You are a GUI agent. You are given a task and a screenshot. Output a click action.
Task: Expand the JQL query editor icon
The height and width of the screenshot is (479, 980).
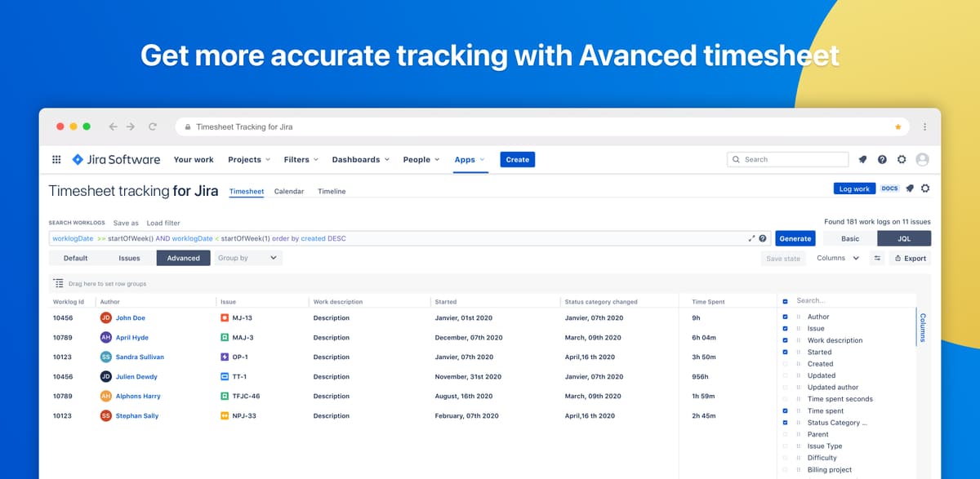click(x=751, y=238)
